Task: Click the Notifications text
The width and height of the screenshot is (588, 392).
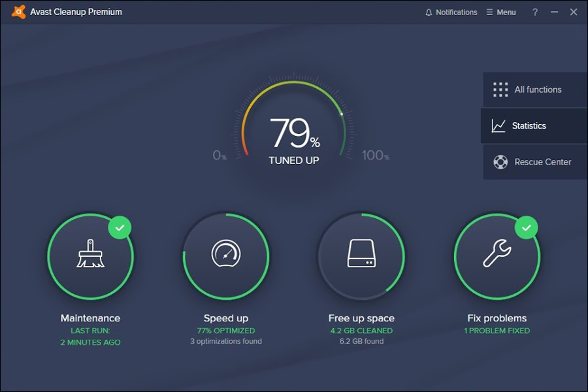Action: 457,12
